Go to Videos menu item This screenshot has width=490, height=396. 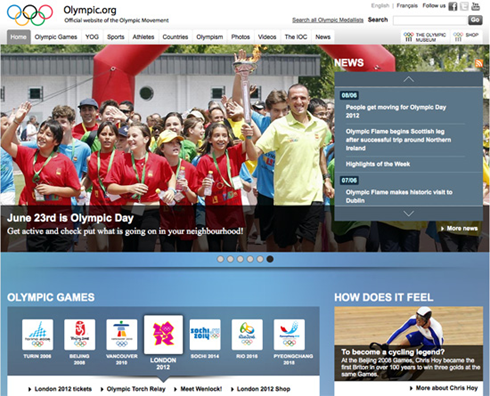(x=267, y=37)
